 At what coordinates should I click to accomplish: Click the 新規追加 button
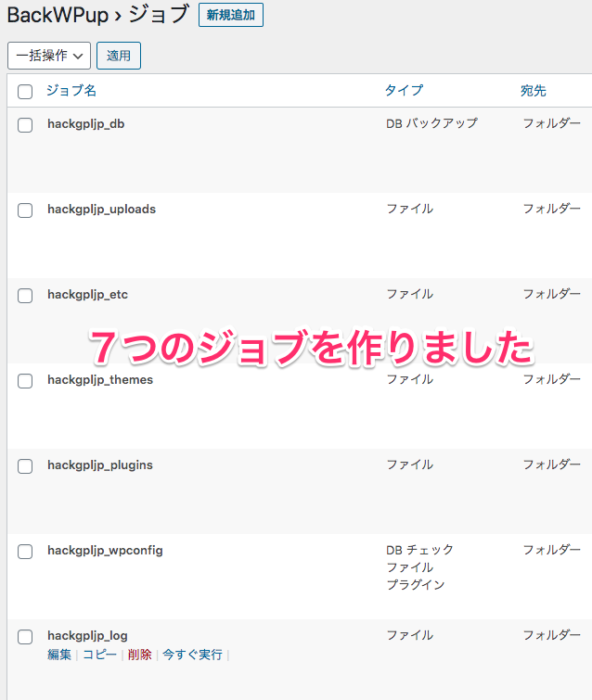230,15
